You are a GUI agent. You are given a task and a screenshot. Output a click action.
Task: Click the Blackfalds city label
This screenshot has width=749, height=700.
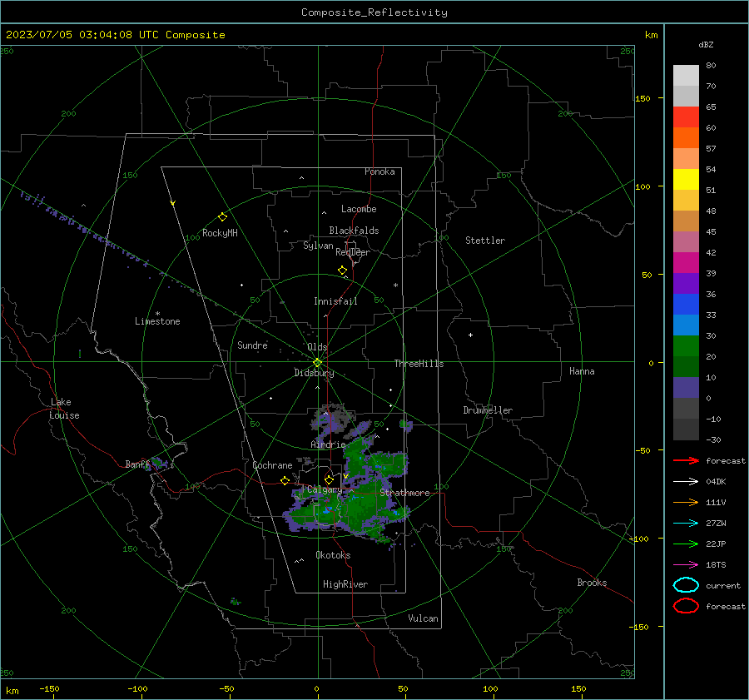click(354, 231)
